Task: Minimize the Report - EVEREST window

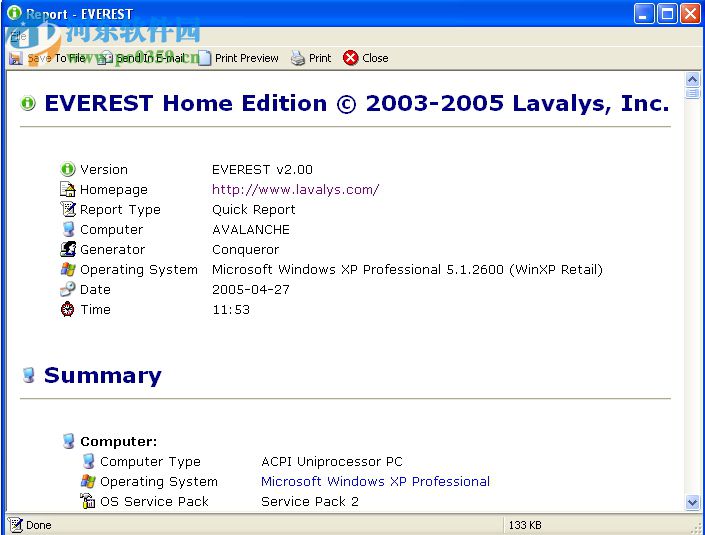Action: tap(644, 13)
